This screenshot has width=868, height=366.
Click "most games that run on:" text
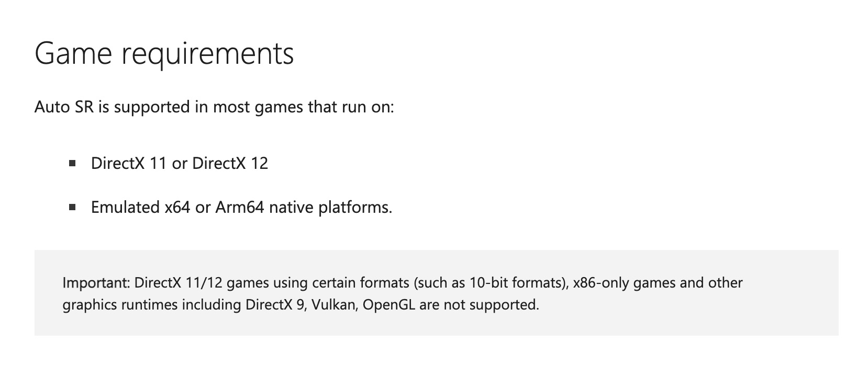[x=303, y=108]
